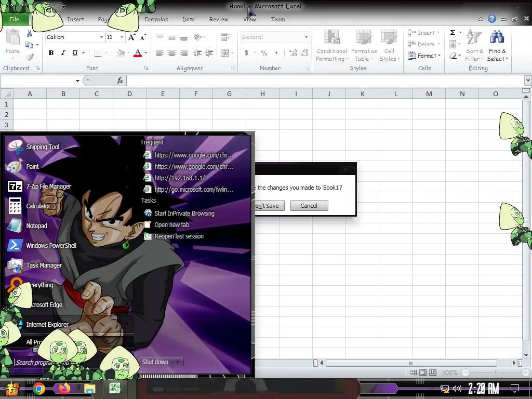Click the Borders icon
Viewport: 532px width, 399px height.
(98, 52)
